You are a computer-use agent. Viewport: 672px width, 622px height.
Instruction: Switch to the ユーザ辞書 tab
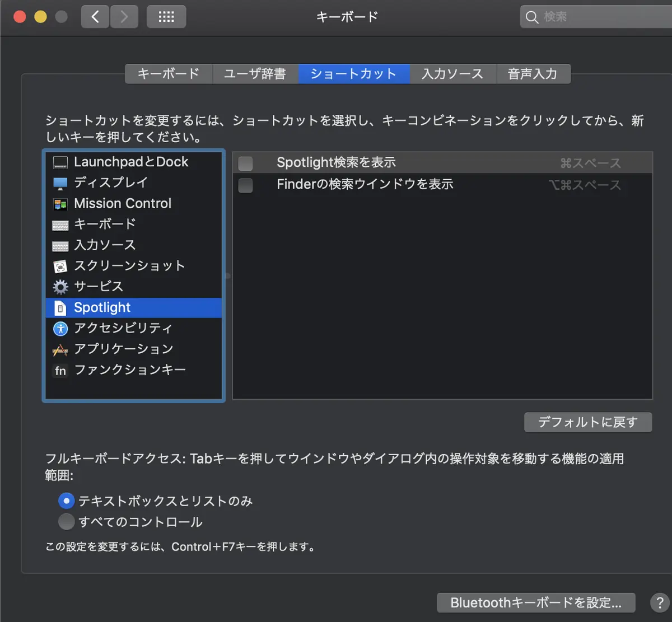(x=255, y=74)
